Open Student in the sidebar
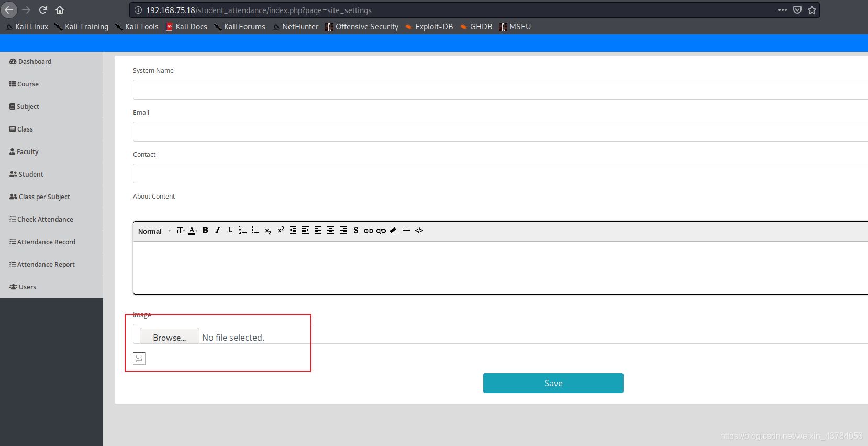 click(26, 174)
